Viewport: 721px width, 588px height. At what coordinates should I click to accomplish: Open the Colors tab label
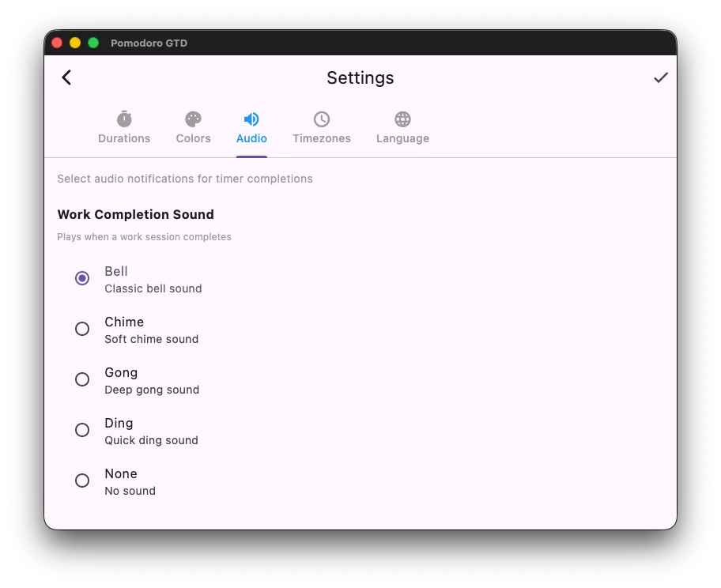(193, 138)
